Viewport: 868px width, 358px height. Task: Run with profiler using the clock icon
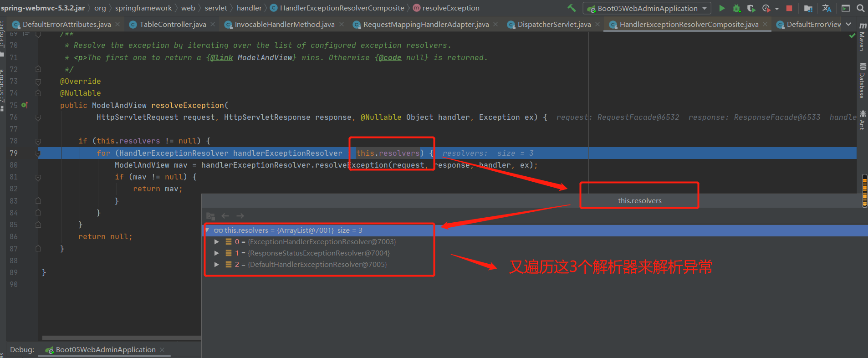(x=766, y=8)
